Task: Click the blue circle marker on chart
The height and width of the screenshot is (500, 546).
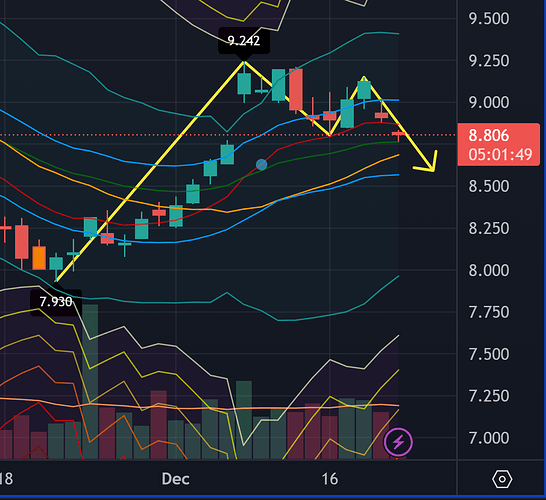Action: point(262,165)
